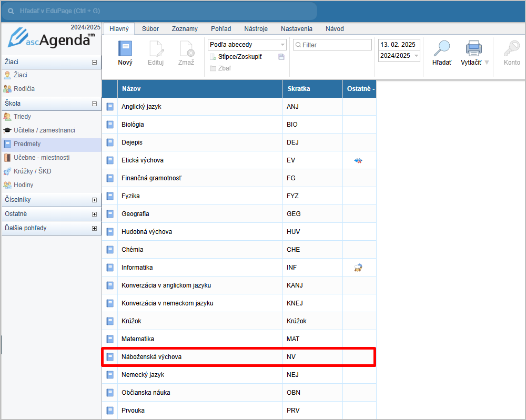The width and height of the screenshot is (526, 420).
Task: Switch to the Zoznamy tab
Action: (x=185, y=29)
